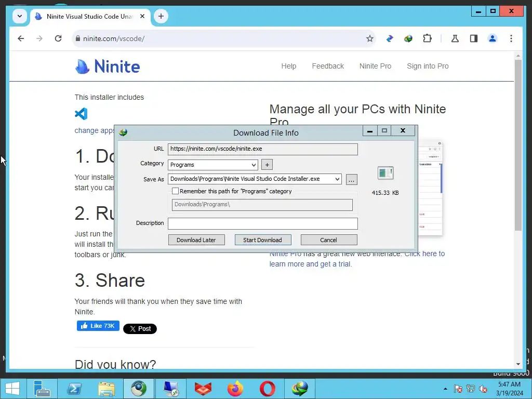This screenshot has height=399, width=532.
Task: Open Firefox from taskbar
Action: pyautogui.click(x=235, y=389)
